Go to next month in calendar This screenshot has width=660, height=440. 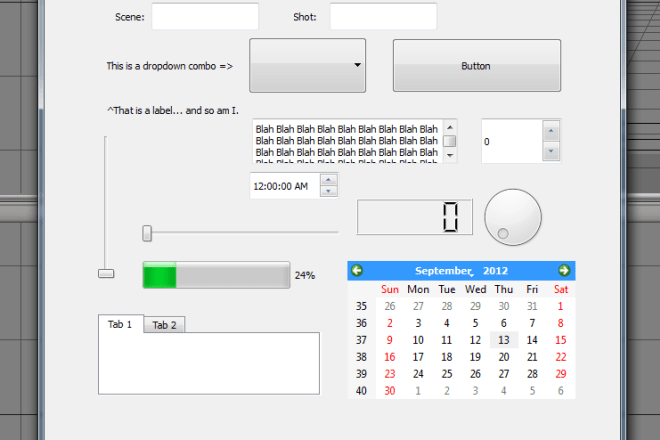pyautogui.click(x=564, y=271)
